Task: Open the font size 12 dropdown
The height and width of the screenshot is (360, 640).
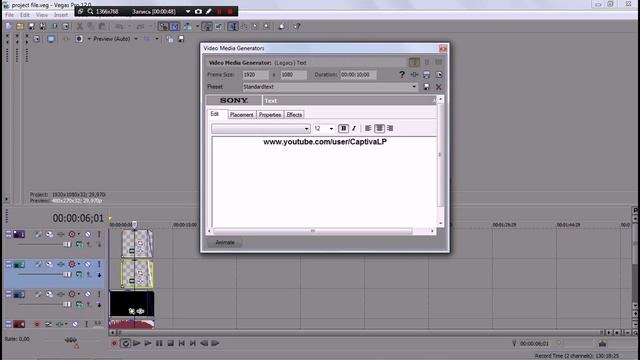Action: [331, 129]
